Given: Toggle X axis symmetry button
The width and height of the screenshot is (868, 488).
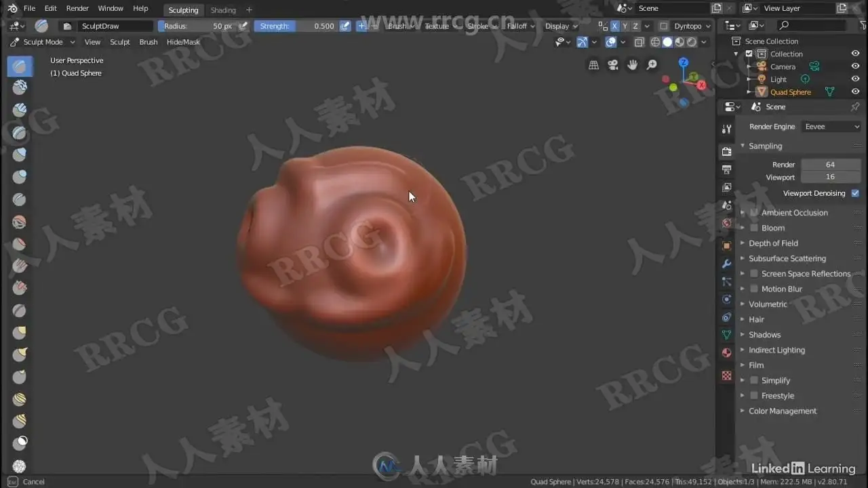Looking at the screenshot, I should tap(615, 26).
